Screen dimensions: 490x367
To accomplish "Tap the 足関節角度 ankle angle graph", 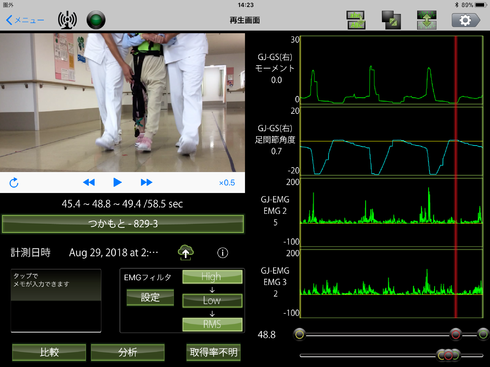I will click(x=392, y=142).
